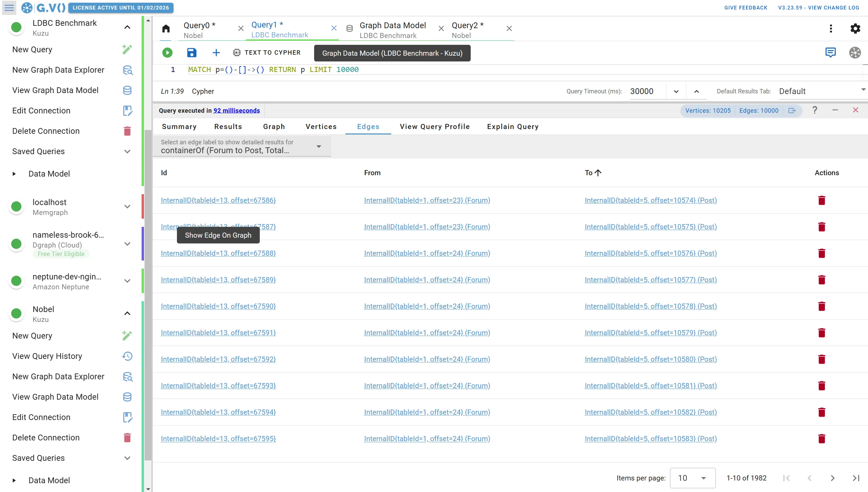Open the View Query Profile tab
The width and height of the screenshot is (868, 492).
pyautogui.click(x=435, y=127)
